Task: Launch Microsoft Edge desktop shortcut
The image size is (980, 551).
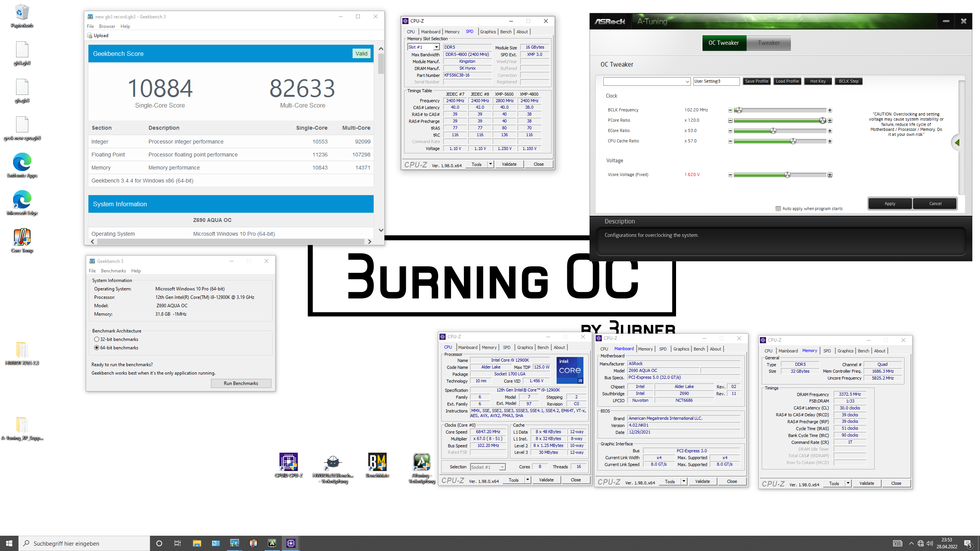Action: pyautogui.click(x=22, y=203)
